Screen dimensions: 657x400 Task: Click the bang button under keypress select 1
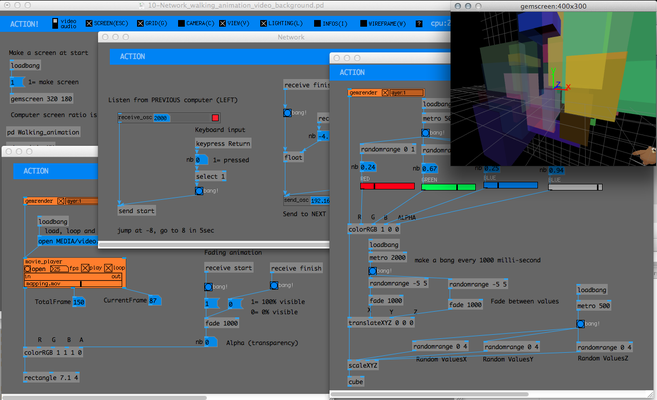(200, 193)
